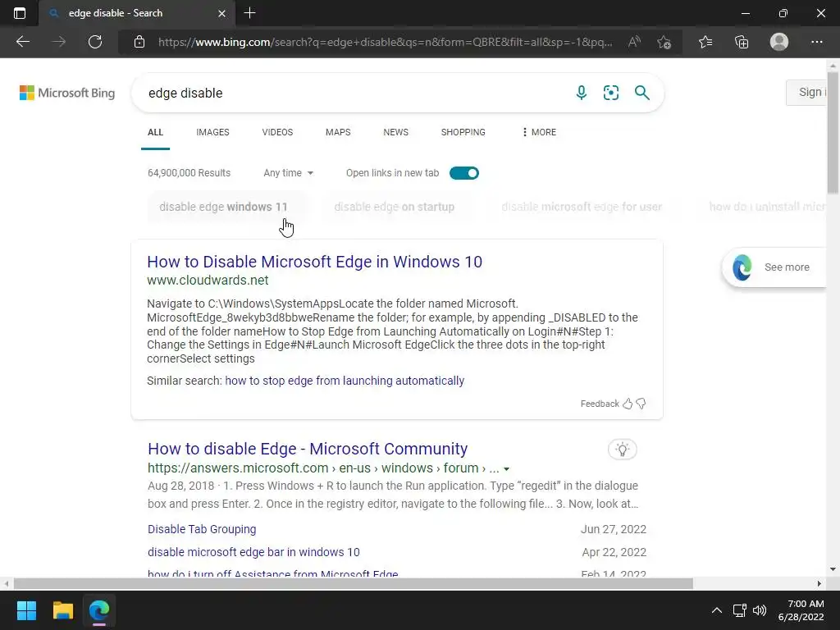Give thumbs down feedback

(641, 404)
